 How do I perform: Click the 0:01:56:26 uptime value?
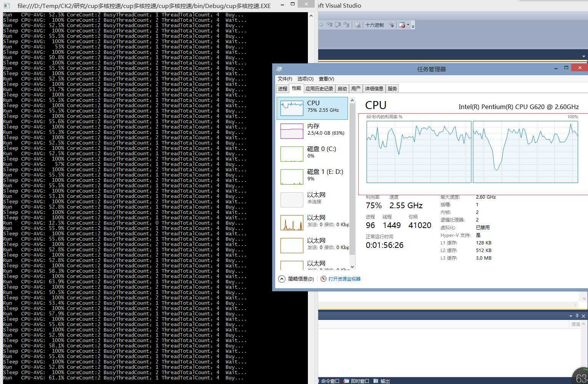(x=385, y=245)
